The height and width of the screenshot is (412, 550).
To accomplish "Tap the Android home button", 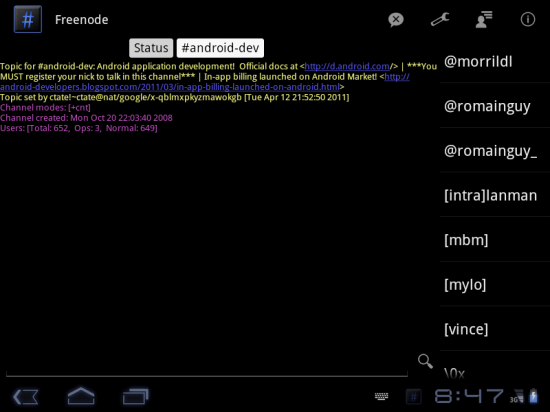I will coord(81,396).
